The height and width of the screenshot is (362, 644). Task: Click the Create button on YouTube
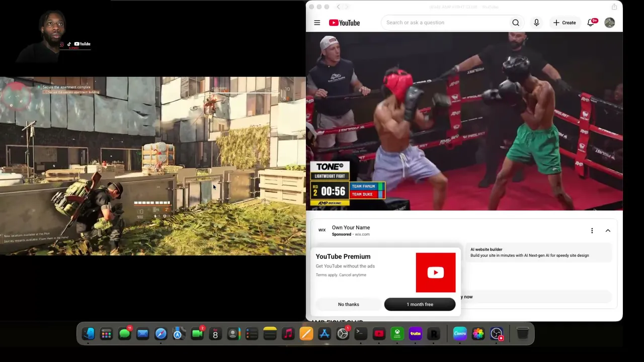coord(565,23)
